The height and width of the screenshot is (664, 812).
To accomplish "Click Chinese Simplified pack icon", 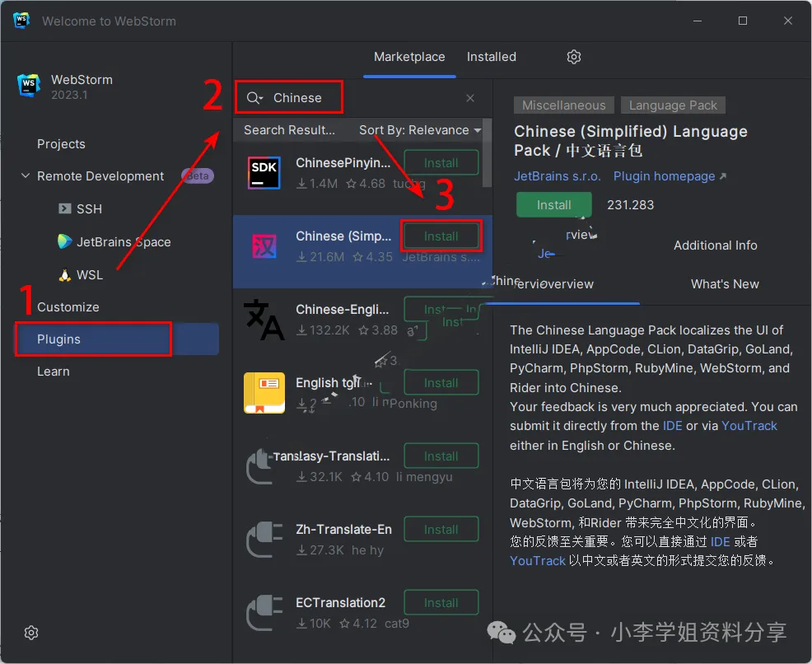I will point(264,246).
